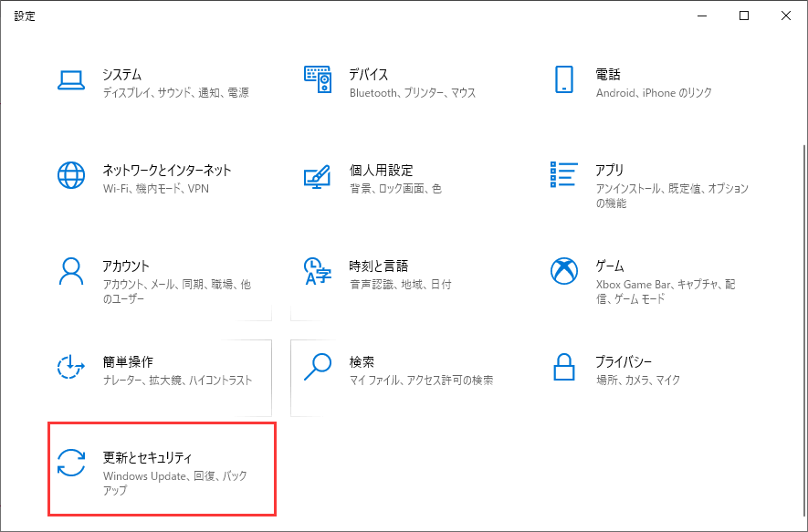
Task: Click the list icon for アプリ
Action: click(563, 175)
